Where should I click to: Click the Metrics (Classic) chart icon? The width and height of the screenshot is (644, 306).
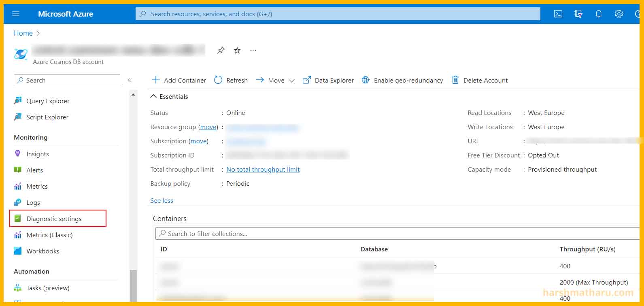[17, 235]
